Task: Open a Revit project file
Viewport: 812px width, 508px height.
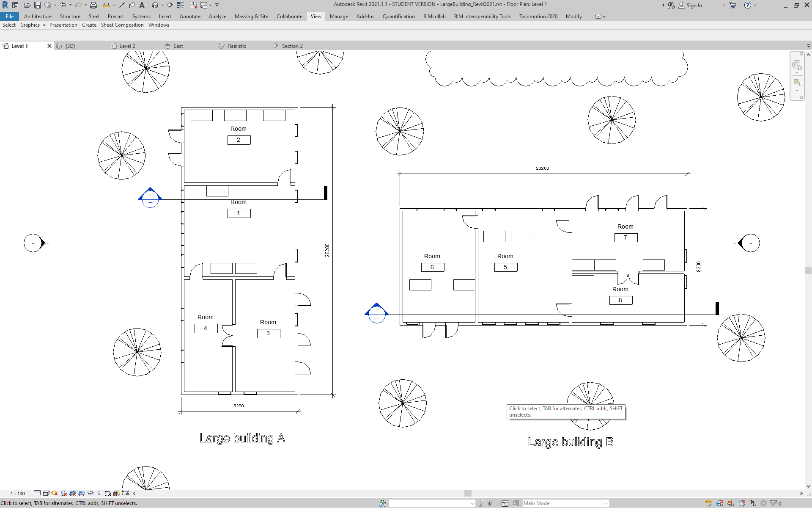Action: tap(27, 5)
